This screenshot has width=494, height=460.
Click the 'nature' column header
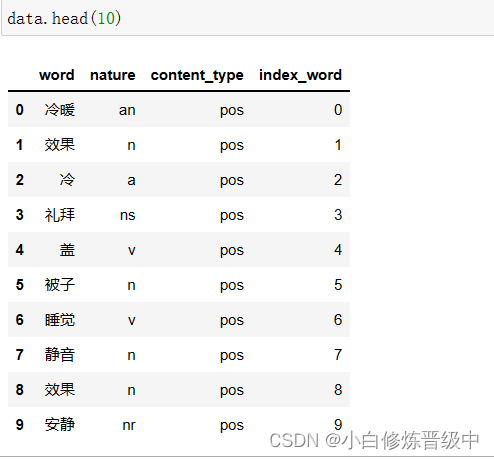click(x=113, y=75)
